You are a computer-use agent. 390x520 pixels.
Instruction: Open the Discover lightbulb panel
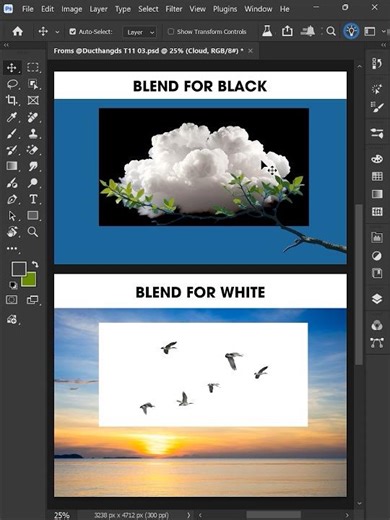click(x=351, y=31)
